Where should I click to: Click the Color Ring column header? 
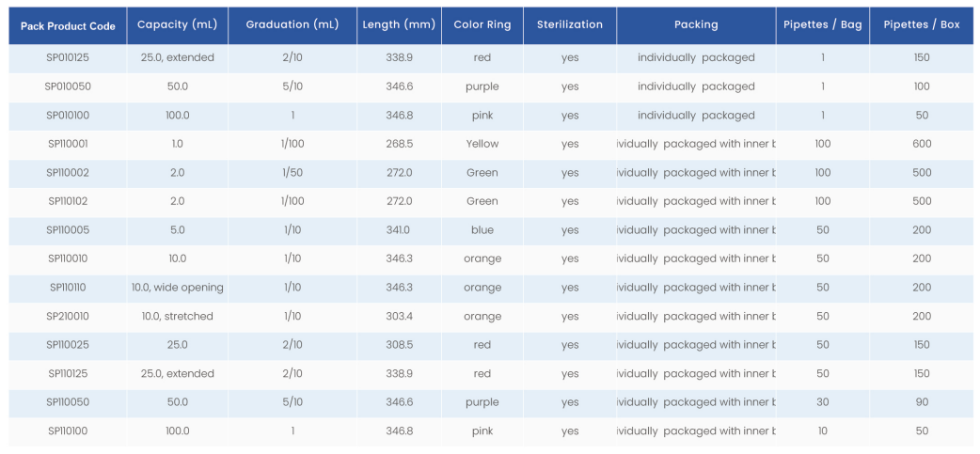point(482,24)
